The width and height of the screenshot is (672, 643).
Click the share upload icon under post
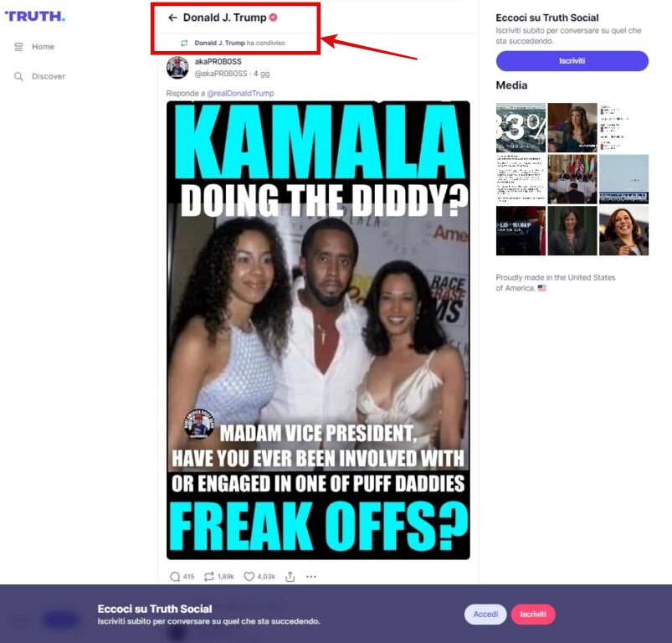[x=290, y=577]
